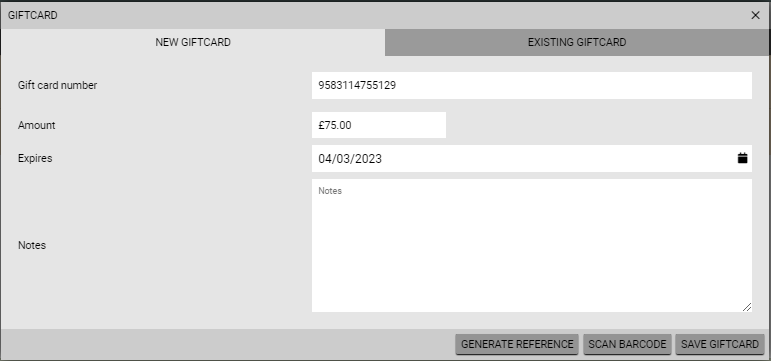The height and width of the screenshot is (361, 771).
Task: Grab the Notes box resize handle
Action: [747, 307]
